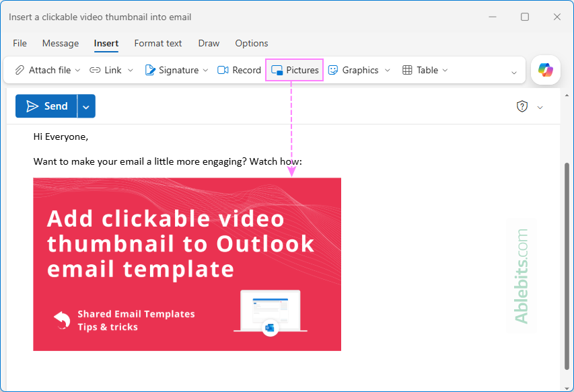
Task: Click the Graphics sticker icon
Action: tap(333, 70)
